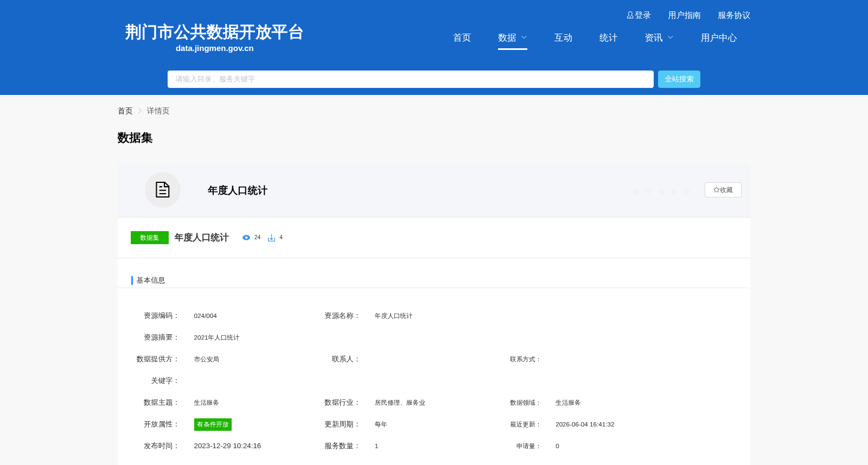Rate the dataset with the first star
Image resolution: width=868 pixels, height=465 pixels.
[x=635, y=190]
